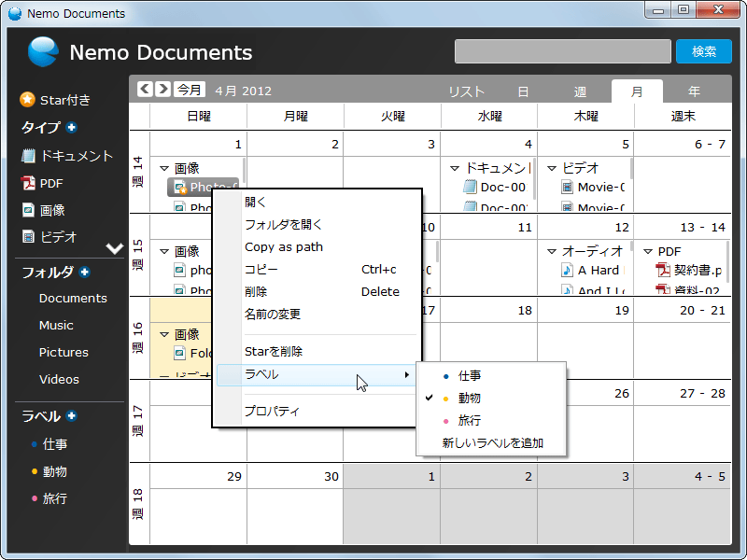Choose コピー from the context menu

(317, 269)
